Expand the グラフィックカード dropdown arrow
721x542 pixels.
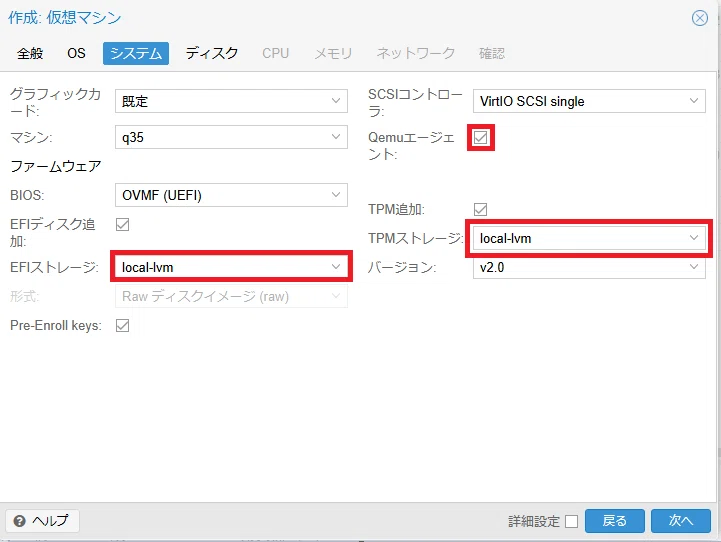(x=336, y=101)
